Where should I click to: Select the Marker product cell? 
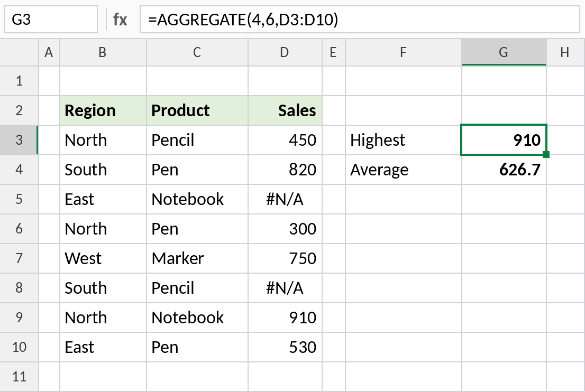[x=197, y=258]
